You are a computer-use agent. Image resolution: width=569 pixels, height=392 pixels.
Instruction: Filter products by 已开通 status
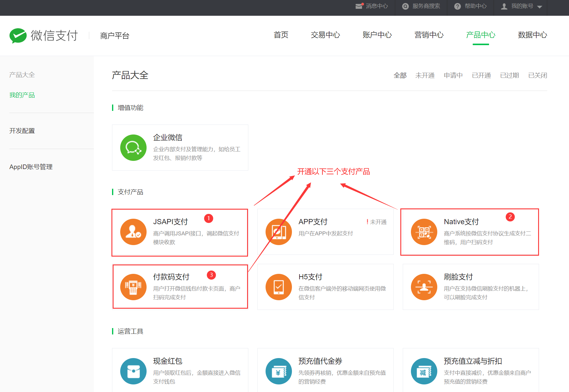pyautogui.click(x=481, y=75)
